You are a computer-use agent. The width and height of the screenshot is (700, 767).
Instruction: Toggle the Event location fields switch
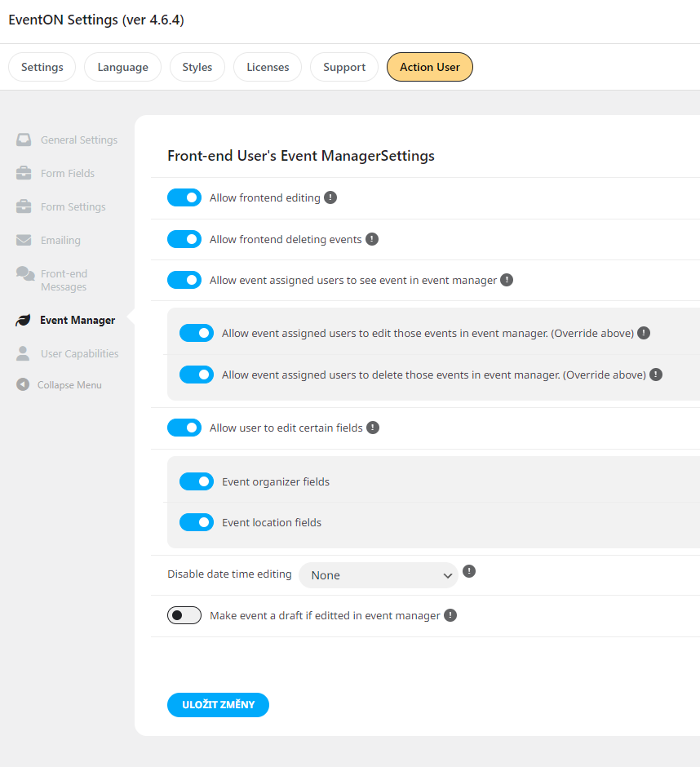197,522
